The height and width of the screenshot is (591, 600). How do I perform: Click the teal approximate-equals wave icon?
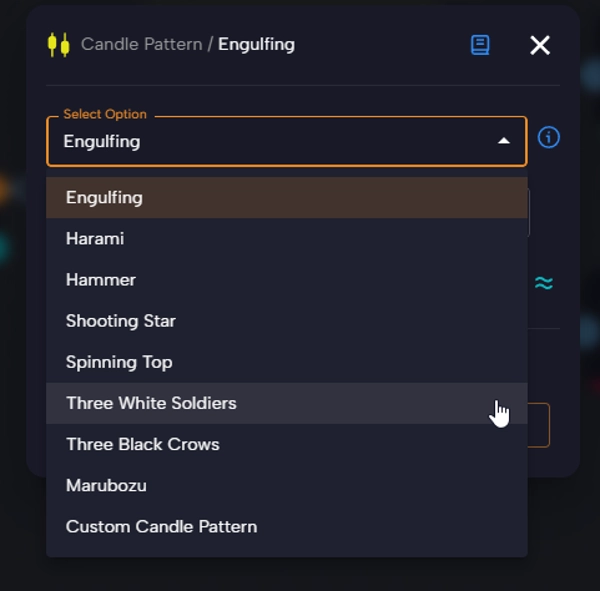543,283
